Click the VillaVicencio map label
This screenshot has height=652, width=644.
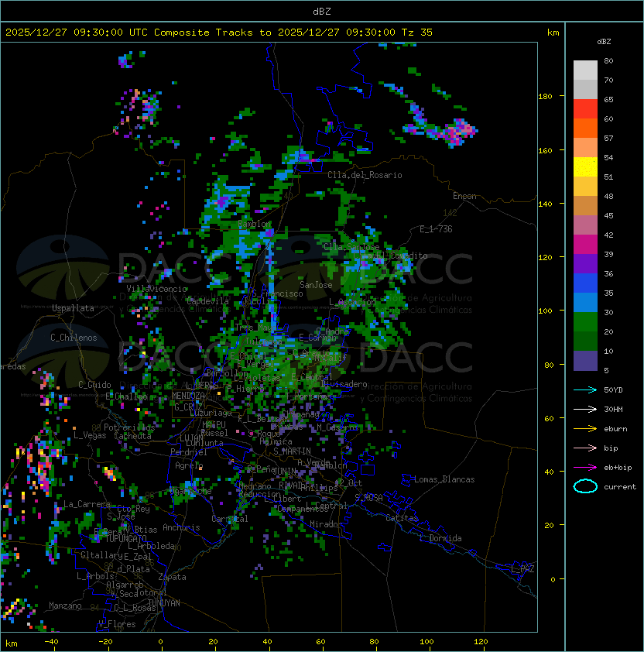(156, 289)
